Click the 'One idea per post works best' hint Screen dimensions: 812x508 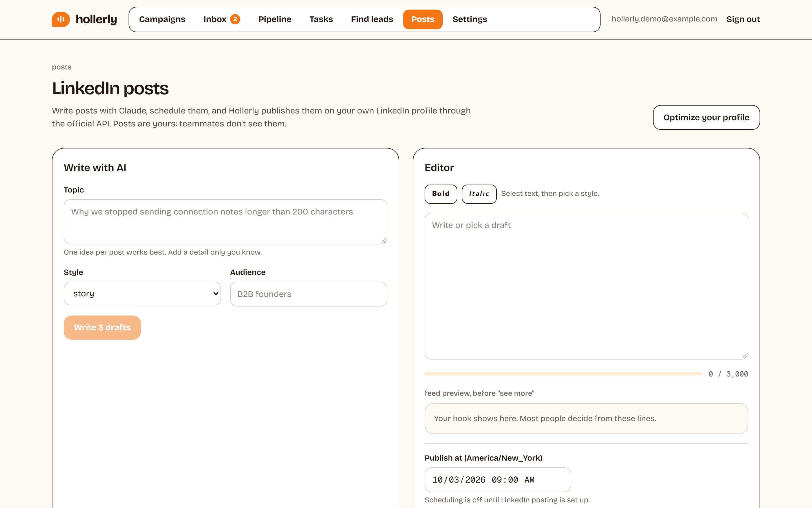163,252
